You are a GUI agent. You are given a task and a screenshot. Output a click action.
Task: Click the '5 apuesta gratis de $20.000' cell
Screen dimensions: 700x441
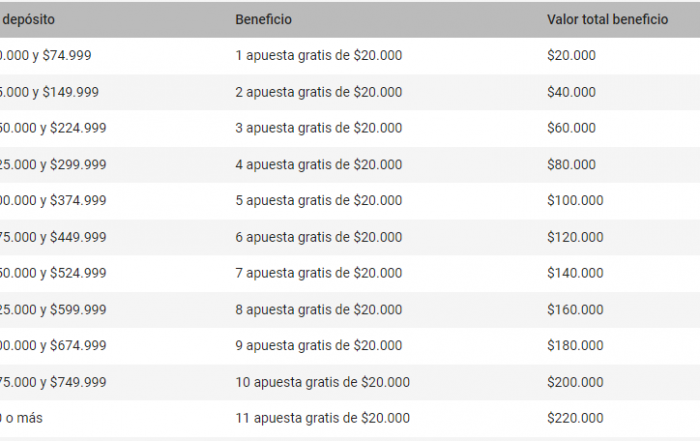(x=318, y=201)
